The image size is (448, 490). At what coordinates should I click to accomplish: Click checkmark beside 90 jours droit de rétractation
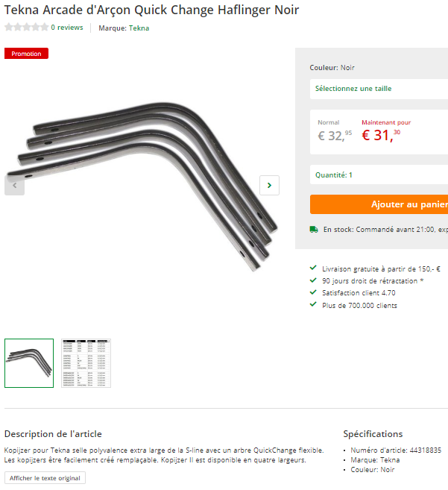[313, 280]
